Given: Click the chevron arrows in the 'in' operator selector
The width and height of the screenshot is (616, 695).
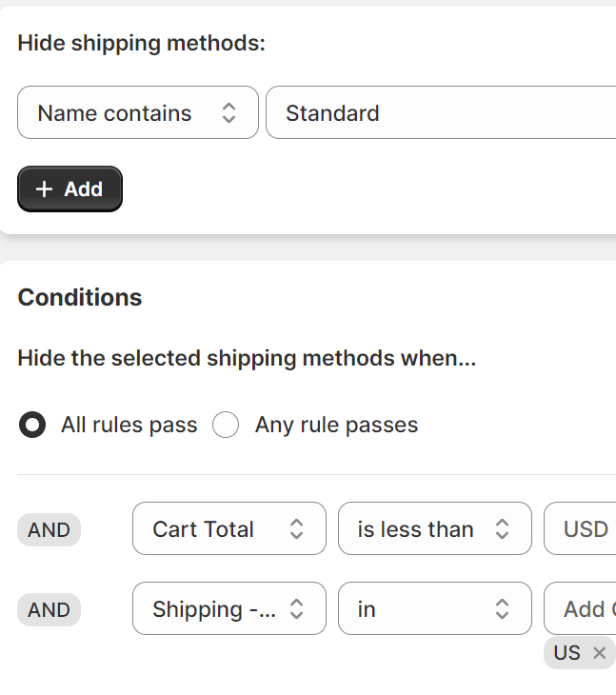Looking at the screenshot, I should click(x=503, y=609).
